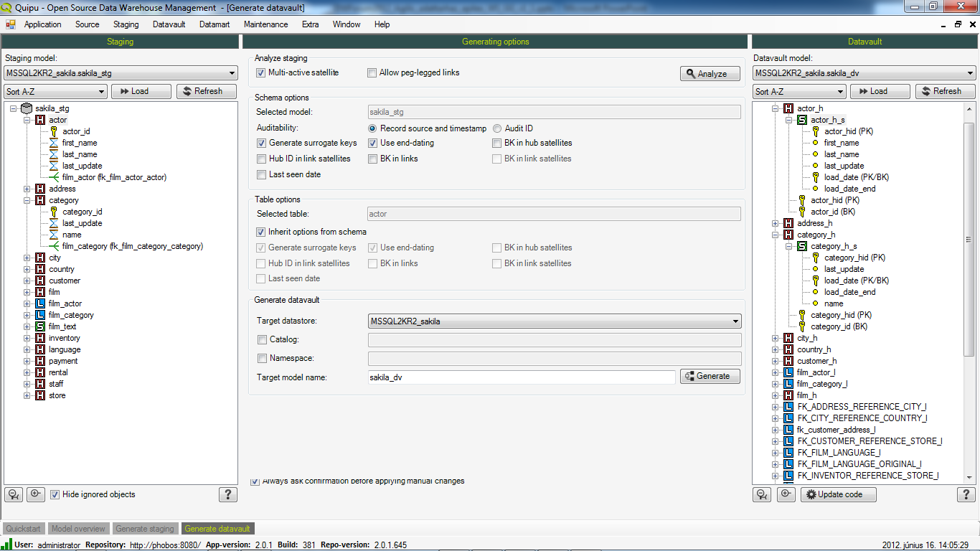Click the Generate button
Screen dimensions: 980x551
click(710, 376)
